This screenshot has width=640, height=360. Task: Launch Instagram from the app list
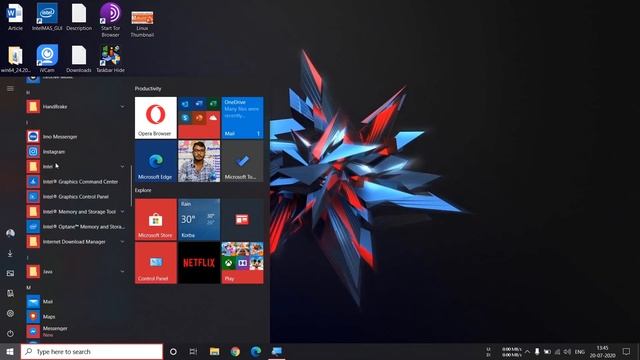[x=76, y=151]
